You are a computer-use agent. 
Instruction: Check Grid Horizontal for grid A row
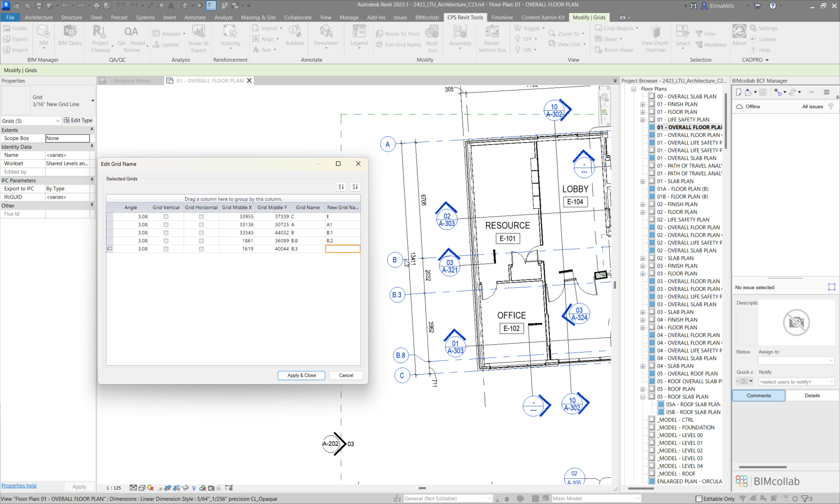(x=201, y=225)
